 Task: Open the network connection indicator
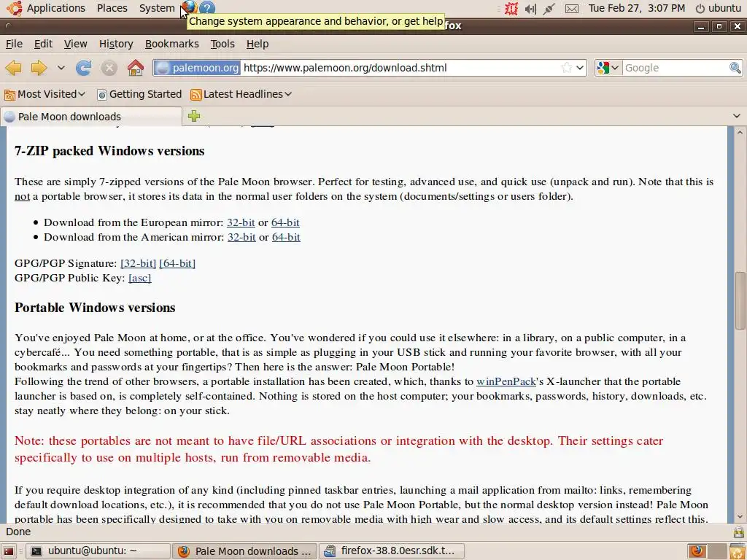point(549,8)
